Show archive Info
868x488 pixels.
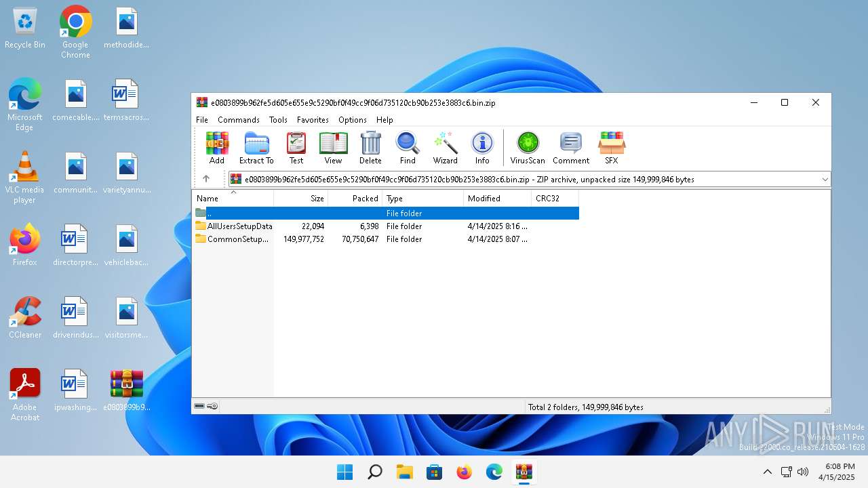[482, 148]
